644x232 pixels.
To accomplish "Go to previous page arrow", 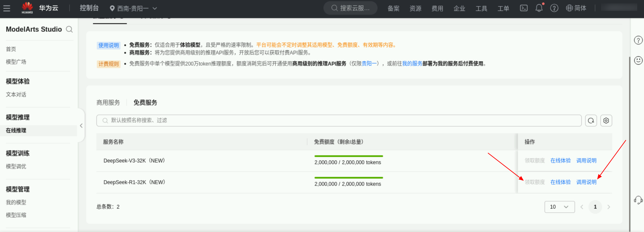I will point(582,207).
